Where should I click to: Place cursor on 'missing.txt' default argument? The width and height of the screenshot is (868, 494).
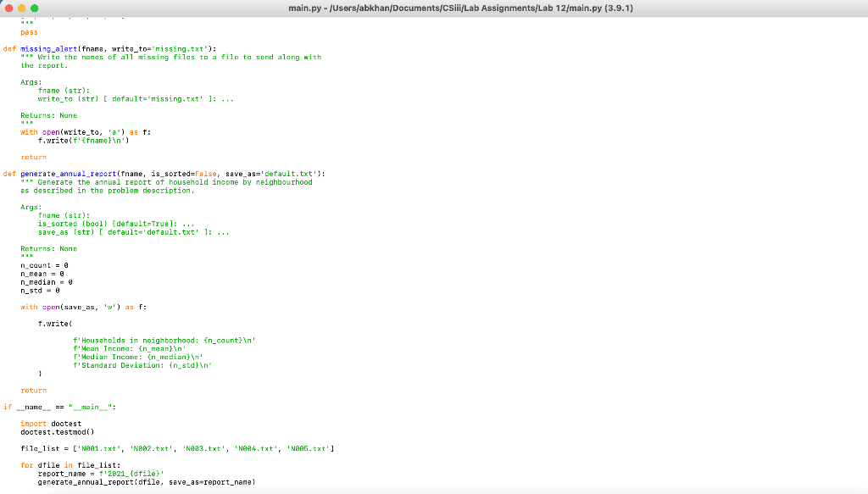(x=180, y=49)
